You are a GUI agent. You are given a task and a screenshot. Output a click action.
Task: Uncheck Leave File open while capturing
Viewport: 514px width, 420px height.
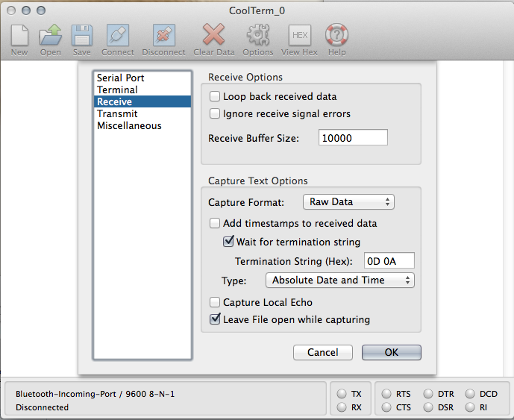(215, 319)
